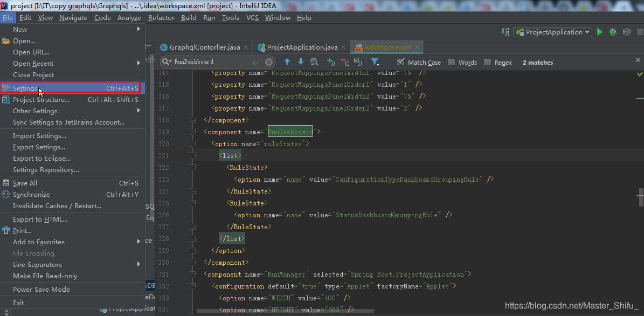
Task: Click ConfigurationTypeDashboardGroupingRule value on line 323
Action: tap(408, 180)
